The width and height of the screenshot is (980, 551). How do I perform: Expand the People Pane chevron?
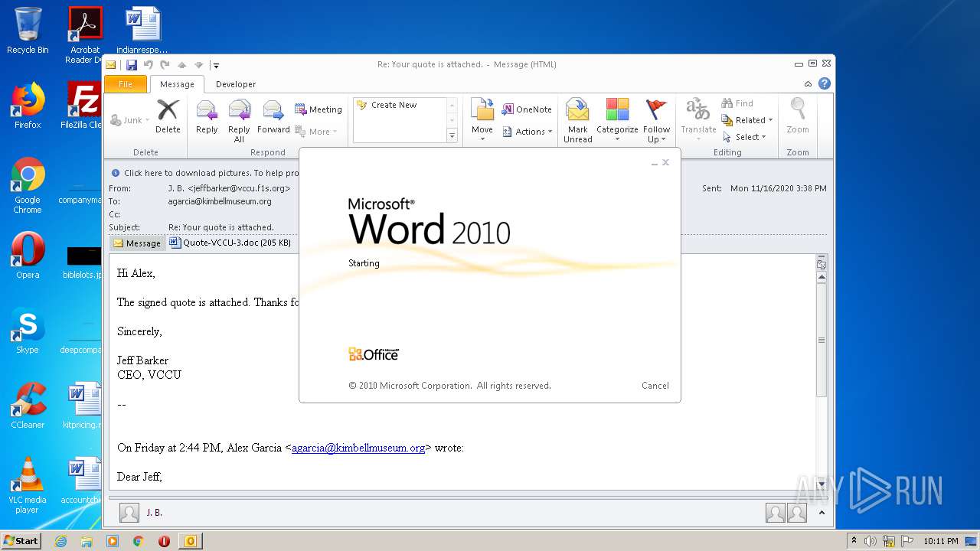click(822, 513)
